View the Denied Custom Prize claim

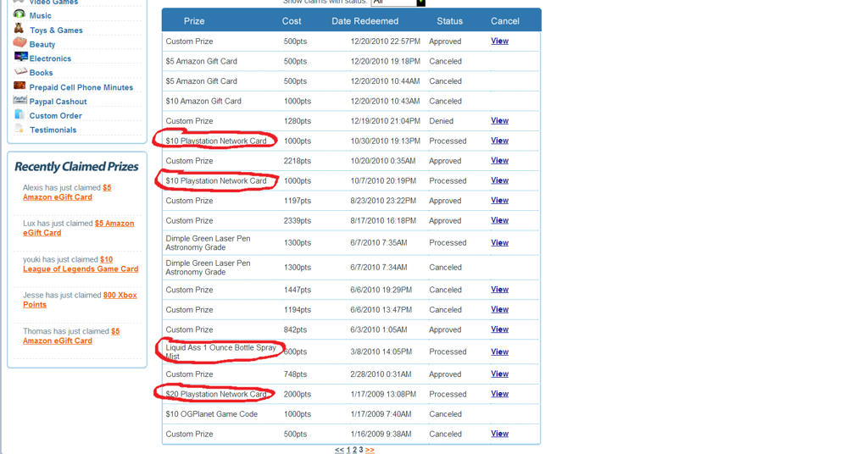coord(499,121)
